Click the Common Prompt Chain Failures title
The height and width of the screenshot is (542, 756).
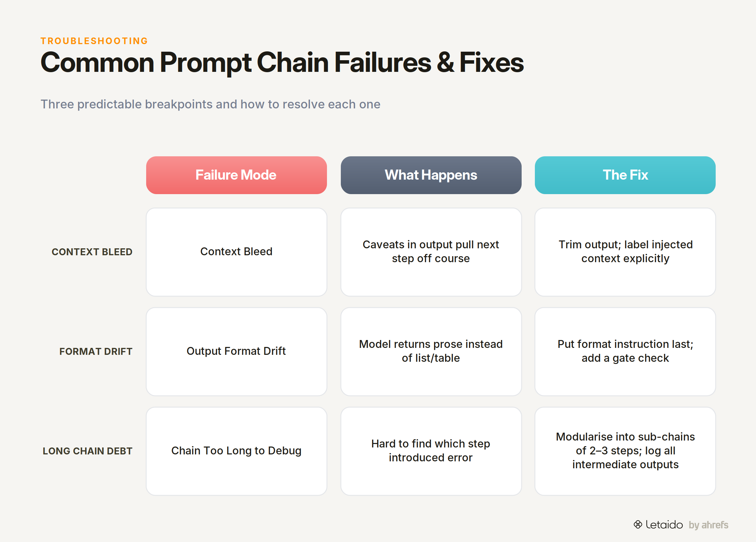[282, 62]
